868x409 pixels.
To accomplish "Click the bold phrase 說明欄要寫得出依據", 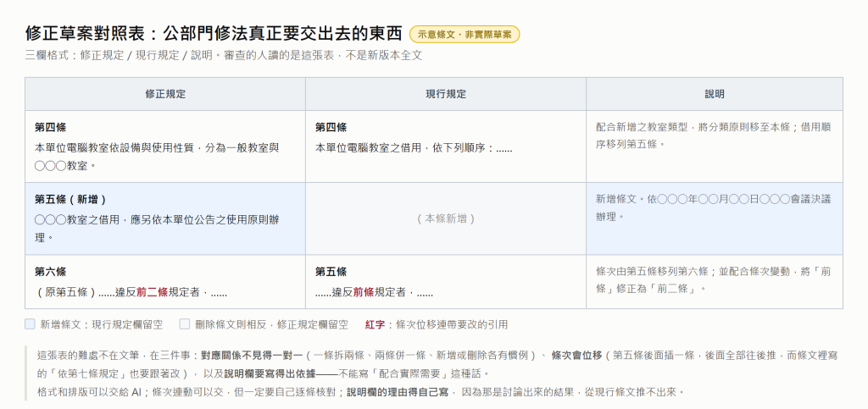I will point(270,373).
